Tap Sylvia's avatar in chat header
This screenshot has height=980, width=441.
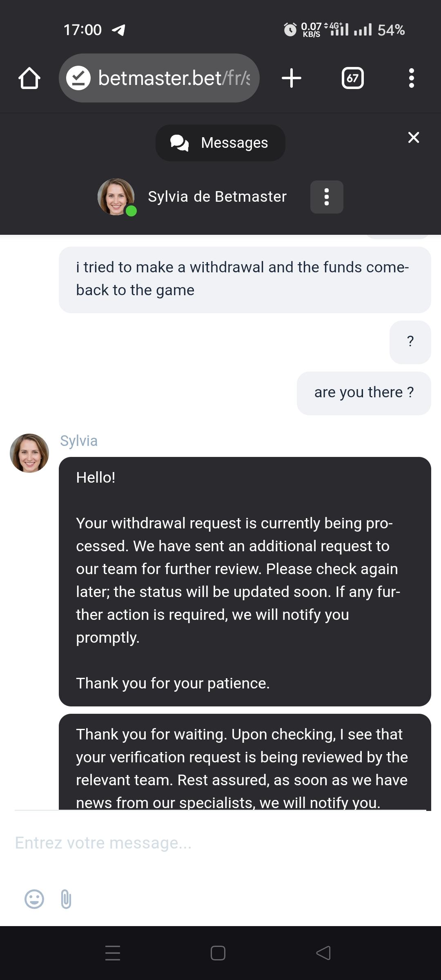116,197
